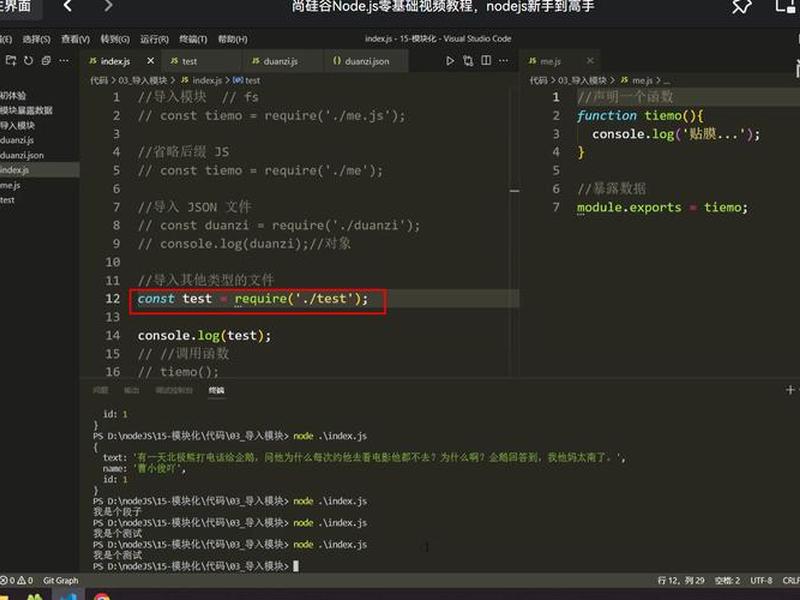Open editor more actions ellipsis beside split icon
Viewport: 800px width, 600px height.
(504, 61)
